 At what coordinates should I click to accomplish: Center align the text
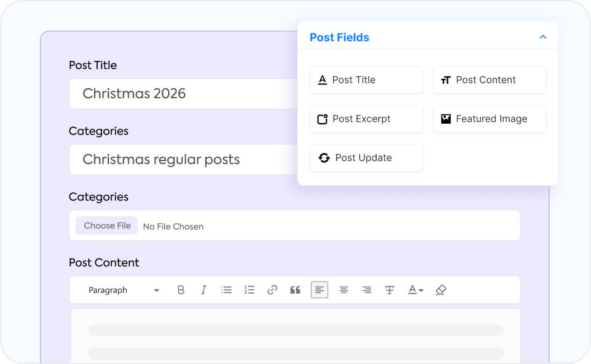[344, 290]
